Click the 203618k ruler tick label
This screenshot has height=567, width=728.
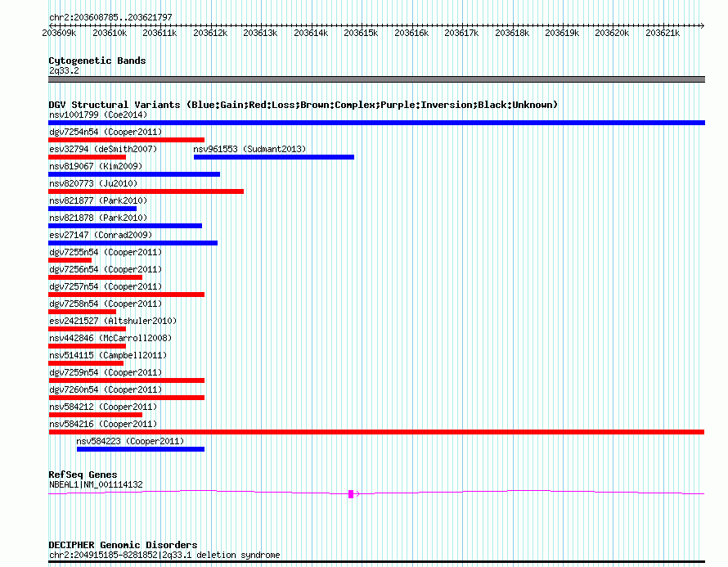click(512, 33)
